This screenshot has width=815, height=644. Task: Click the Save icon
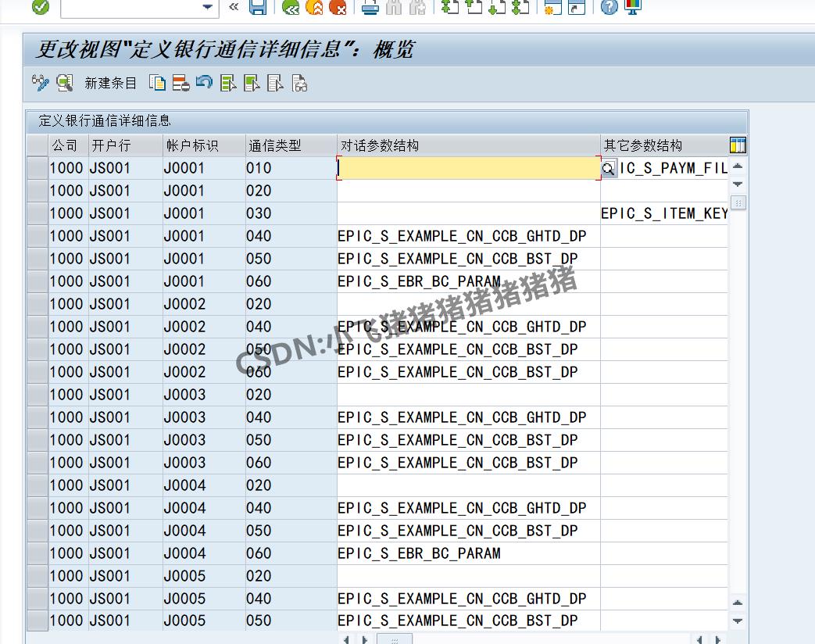click(259, 9)
